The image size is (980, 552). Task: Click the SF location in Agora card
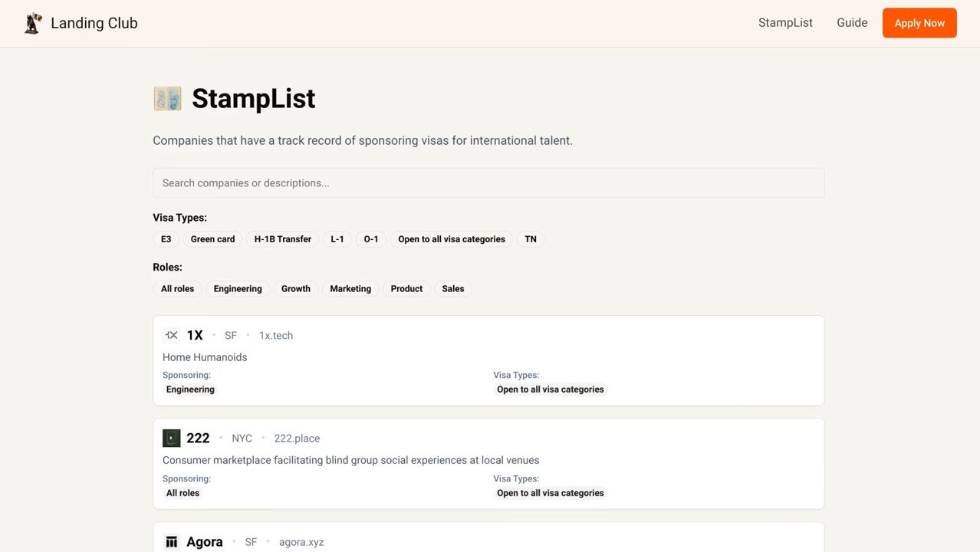(251, 542)
